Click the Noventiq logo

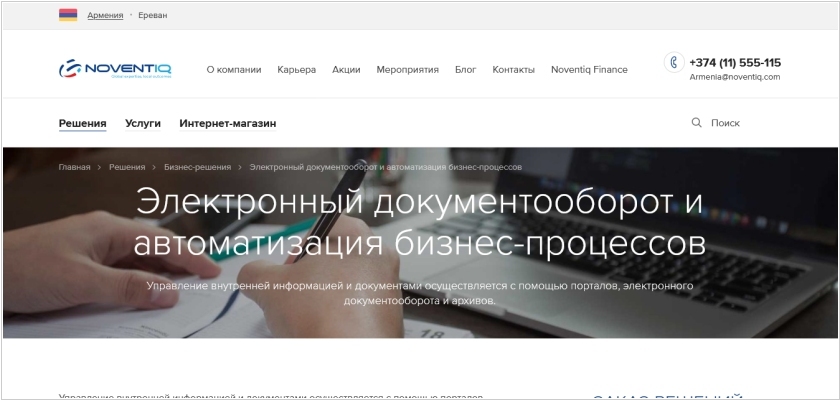pos(115,69)
